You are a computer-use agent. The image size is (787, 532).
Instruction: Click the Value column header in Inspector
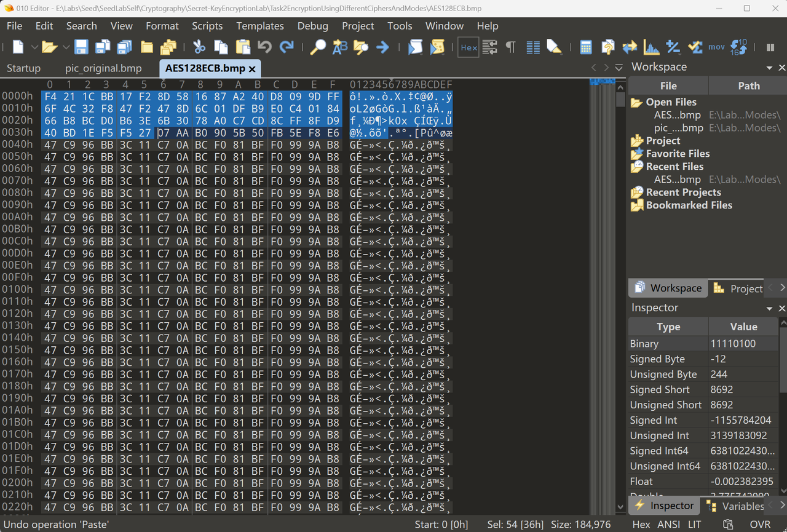click(x=743, y=327)
